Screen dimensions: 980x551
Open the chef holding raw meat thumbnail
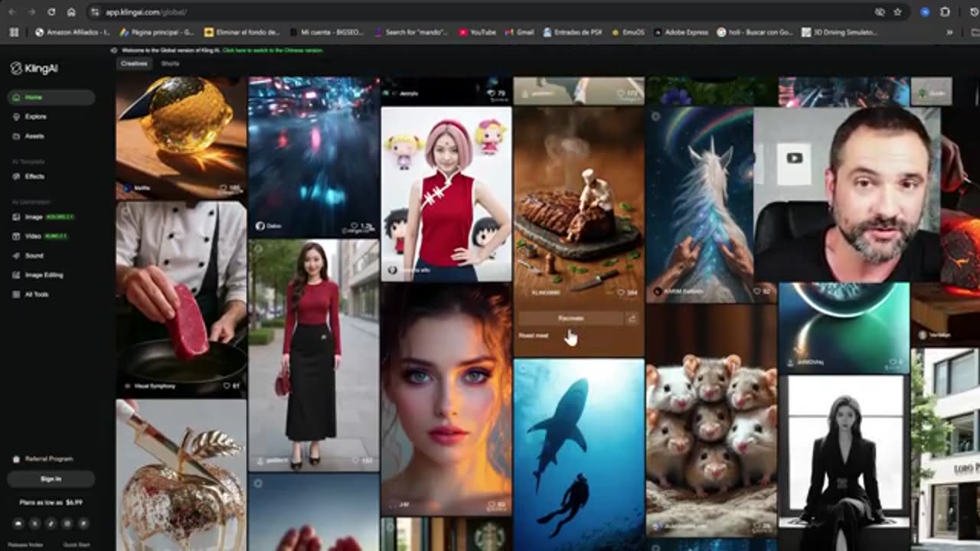click(x=181, y=299)
